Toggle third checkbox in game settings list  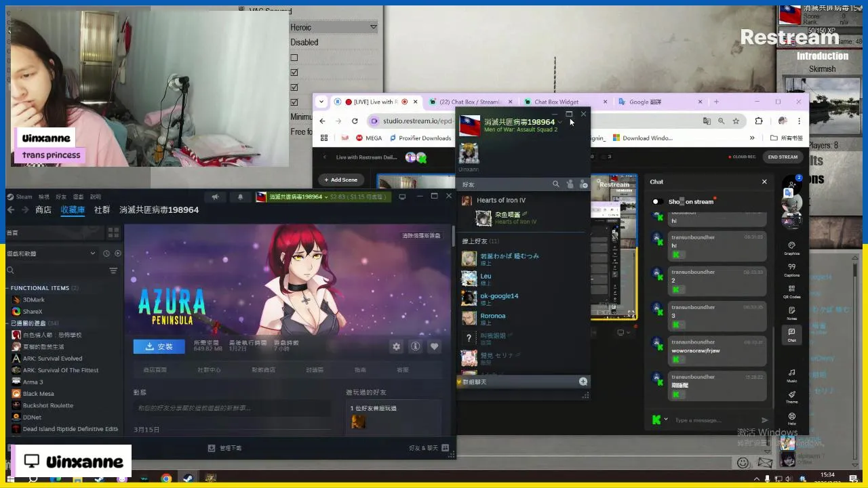pos(294,87)
